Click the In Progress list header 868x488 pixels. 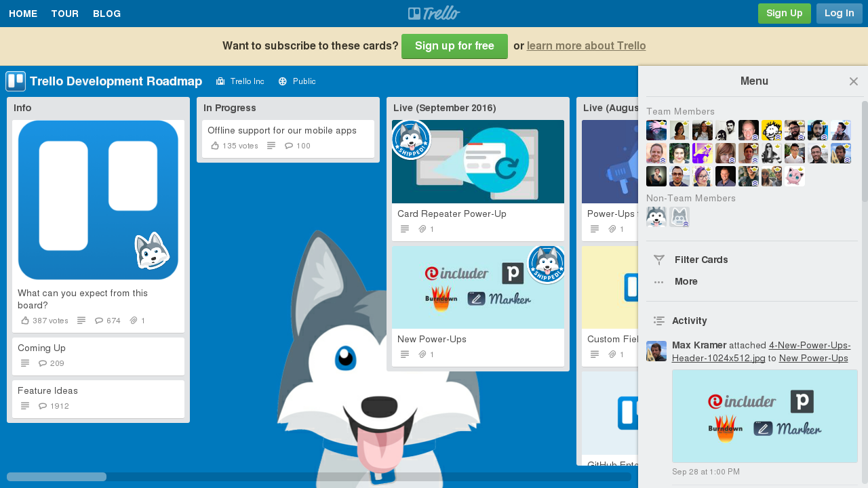230,108
